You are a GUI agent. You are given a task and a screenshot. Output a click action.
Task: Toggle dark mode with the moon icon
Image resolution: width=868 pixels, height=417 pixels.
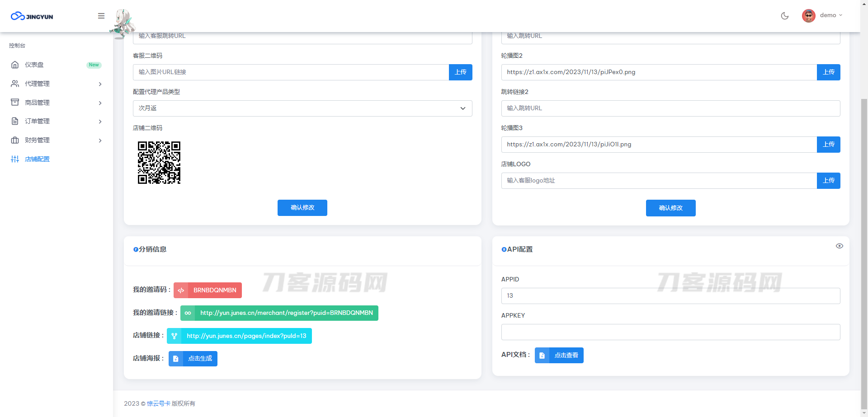(784, 16)
